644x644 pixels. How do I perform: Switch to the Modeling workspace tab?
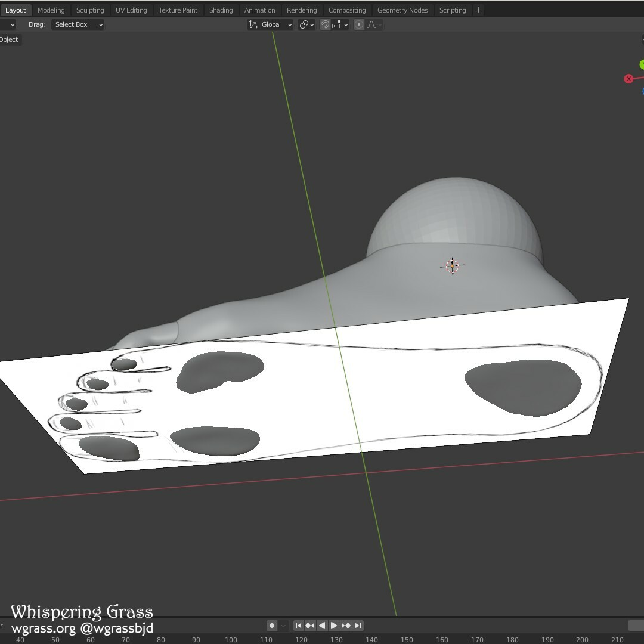pyautogui.click(x=51, y=10)
